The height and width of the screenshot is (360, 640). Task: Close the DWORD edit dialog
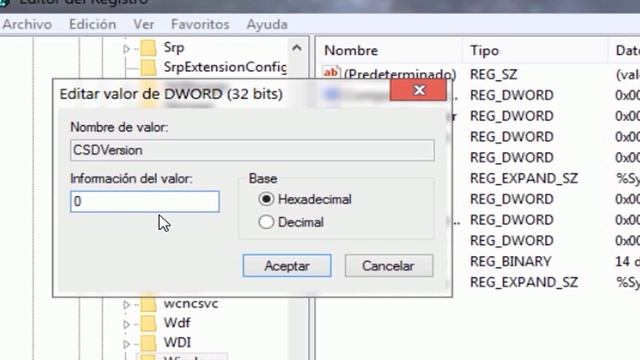click(x=418, y=90)
